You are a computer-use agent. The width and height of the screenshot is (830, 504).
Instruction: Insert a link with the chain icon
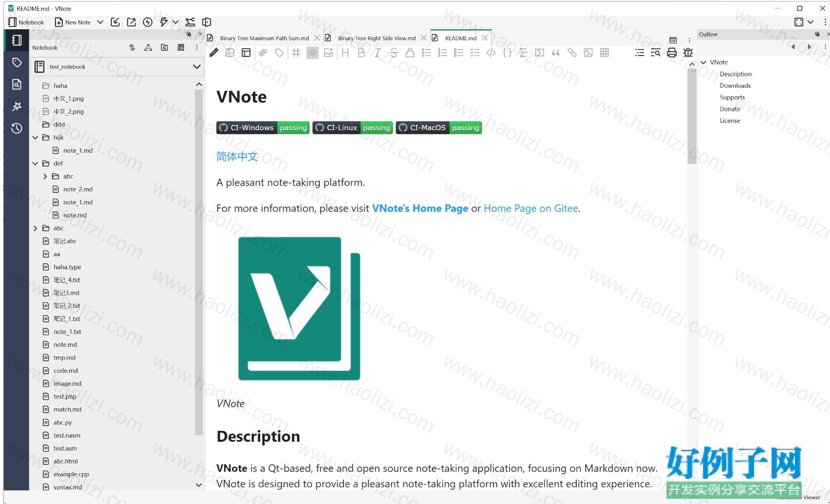(572, 53)
